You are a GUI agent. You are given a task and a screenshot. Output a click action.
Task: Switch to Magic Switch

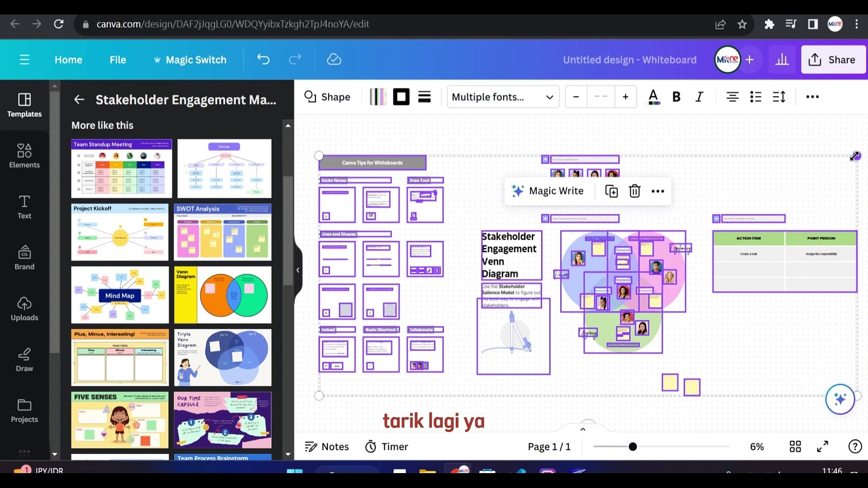195,59
